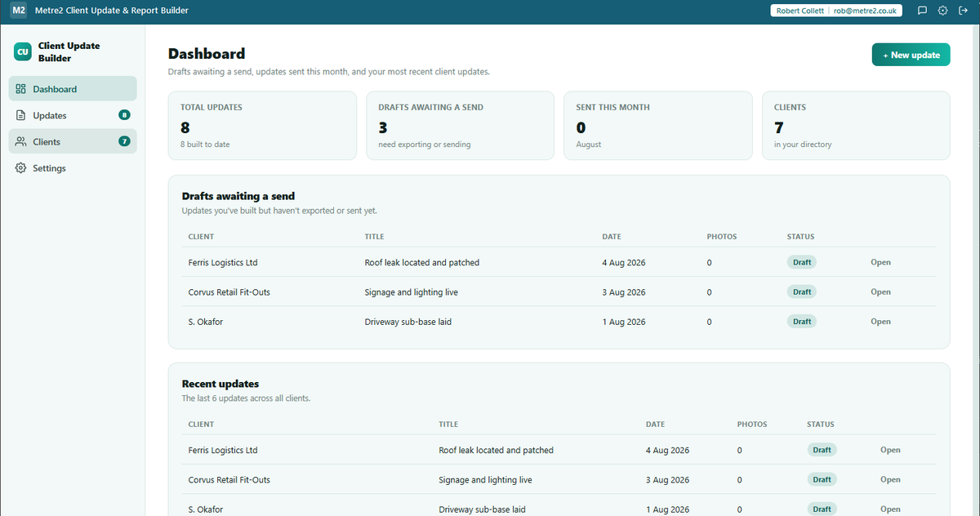
Task: Click the 'Drafts awaiting a send' section heading
Action: click(x=238, y=196)
